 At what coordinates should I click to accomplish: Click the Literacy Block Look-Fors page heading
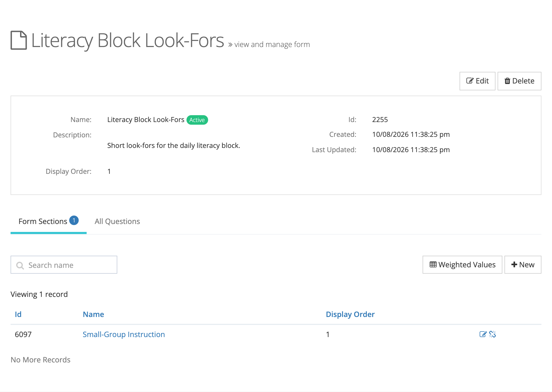point(128,40)
